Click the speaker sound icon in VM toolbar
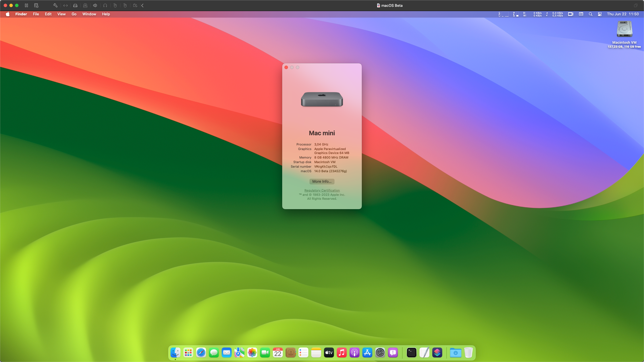Screen dimensions: 644x362 pyautogui.click(x=95, y=5)
